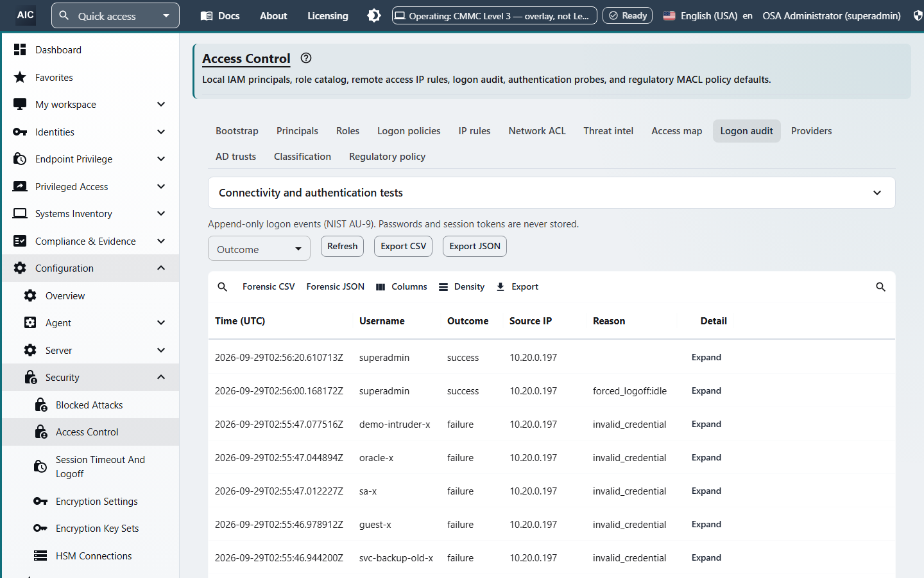Open the Outcome filter dropdown
The image size is (924, 578).
[259, 249]
